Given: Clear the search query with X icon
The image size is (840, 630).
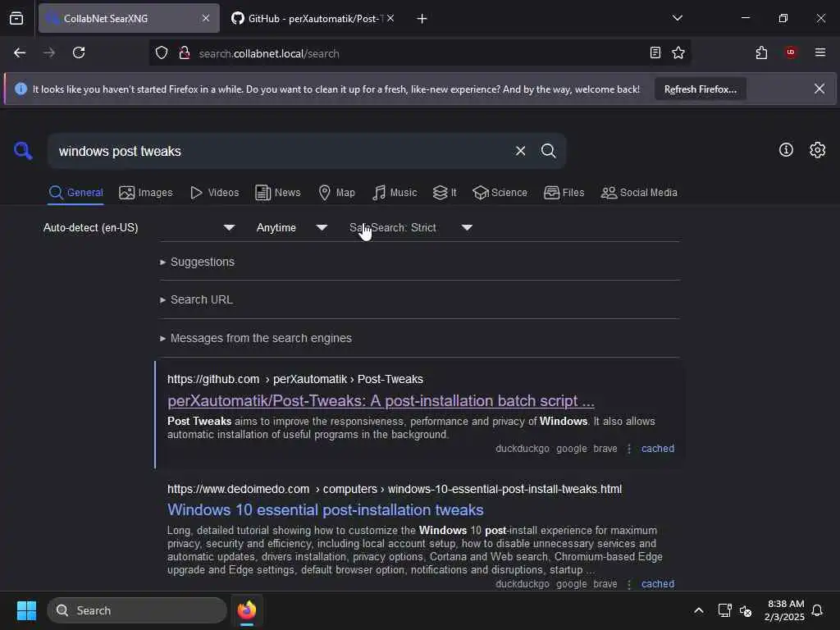Looking at the screenshot, I should [x=520, y=151].
